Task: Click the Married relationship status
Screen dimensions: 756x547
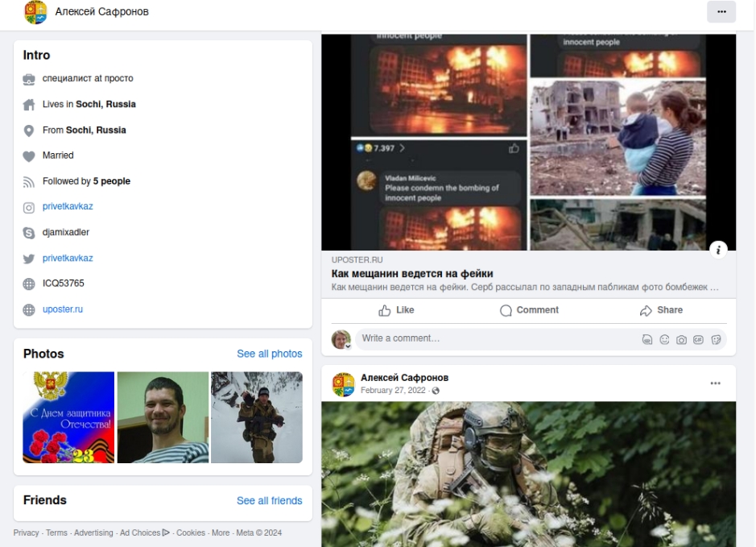Action: point(58,155)
